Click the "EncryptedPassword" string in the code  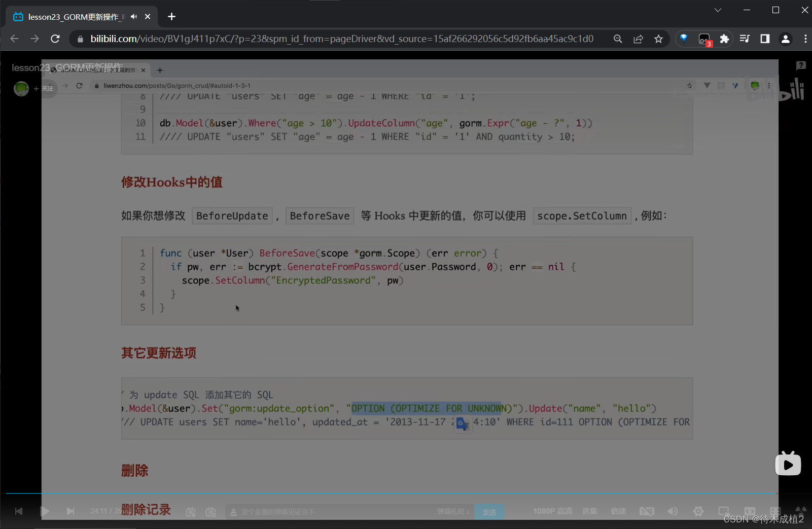click(324, 280)
